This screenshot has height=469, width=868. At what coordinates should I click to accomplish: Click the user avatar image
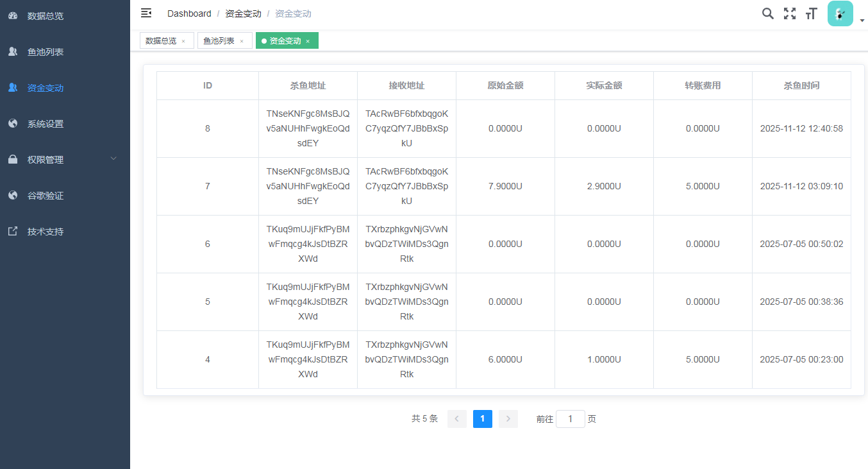(x=840, y=13)
